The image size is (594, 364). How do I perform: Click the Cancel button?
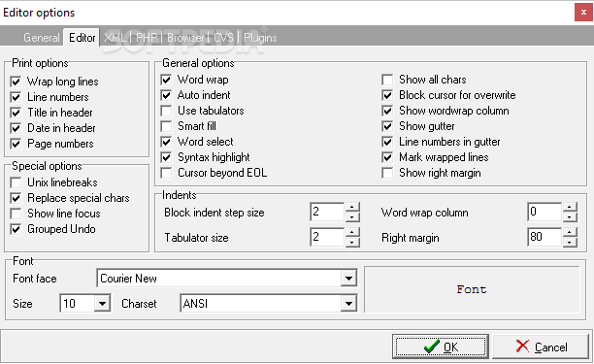click(x=541, y=347)
